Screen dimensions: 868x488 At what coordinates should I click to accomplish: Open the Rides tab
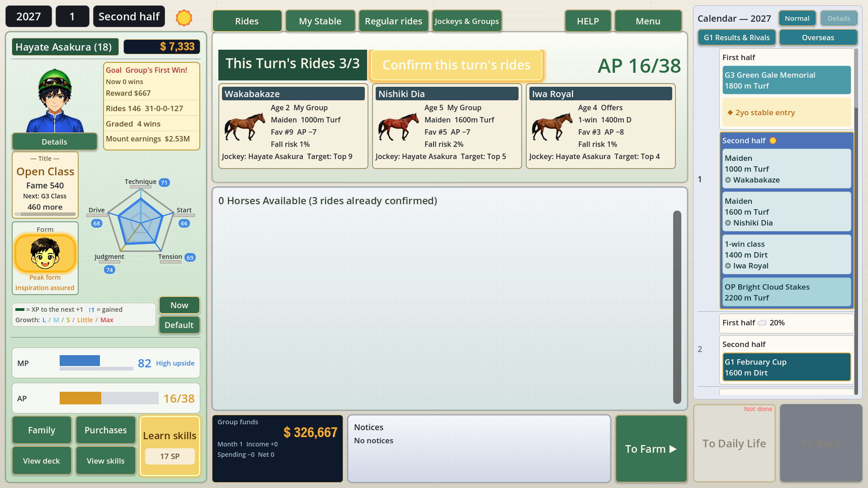pos(247,21)
